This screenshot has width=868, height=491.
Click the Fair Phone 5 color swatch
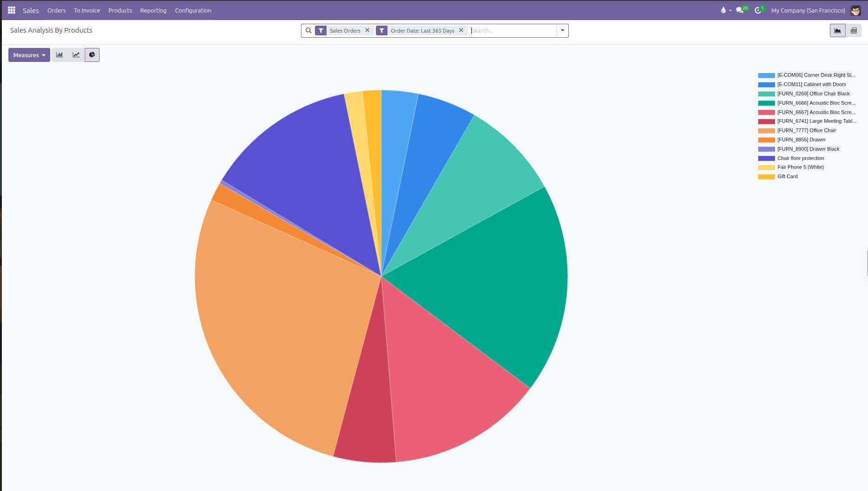click(767, 168)
